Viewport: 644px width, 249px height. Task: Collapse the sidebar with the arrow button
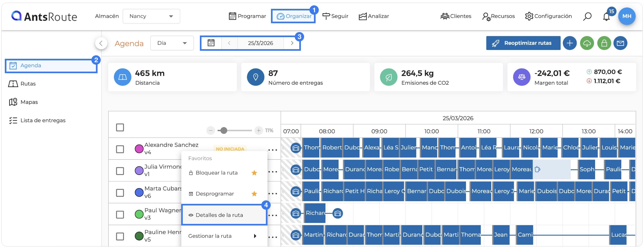[101, 43]
